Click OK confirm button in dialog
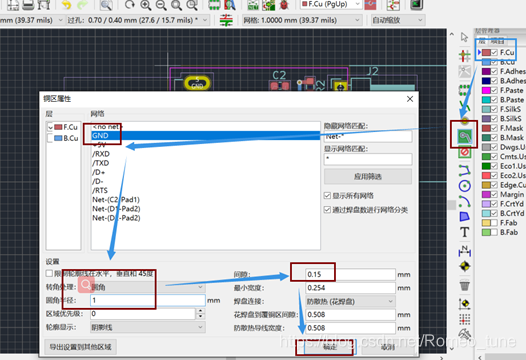Screen dimensions: 526x360 [x=329, y=347]
